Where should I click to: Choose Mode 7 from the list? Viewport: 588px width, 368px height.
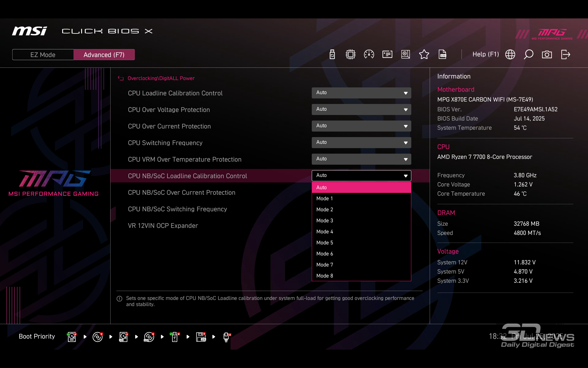pyautogui.click(x=361, y=265)
